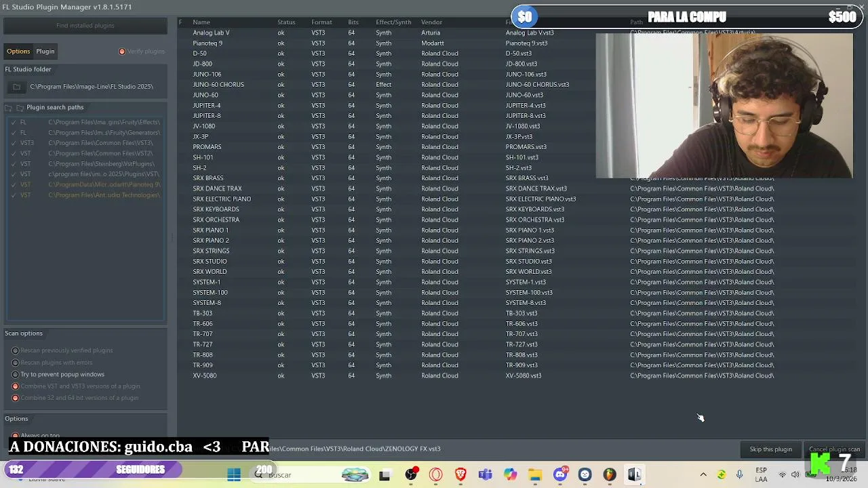This screenshot has height=488, width=868.
Task: Click the Task View taskbar icon
Action: pos(384,475)
